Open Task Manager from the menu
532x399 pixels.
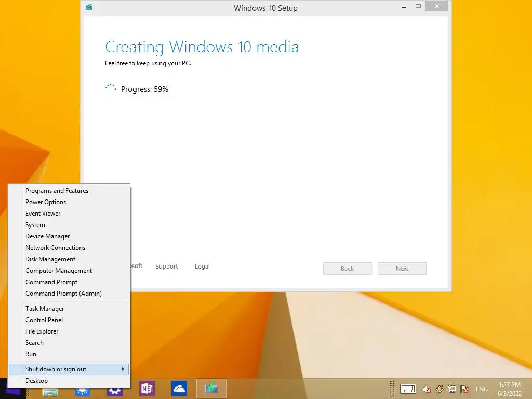(x=69, y=309)
